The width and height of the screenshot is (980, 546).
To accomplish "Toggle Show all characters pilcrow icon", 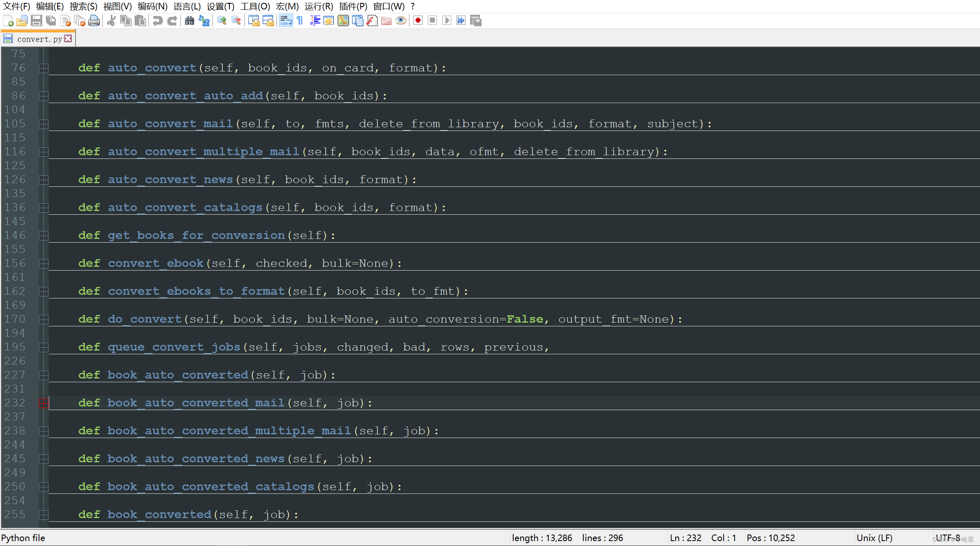I will (x=300, y=21).
